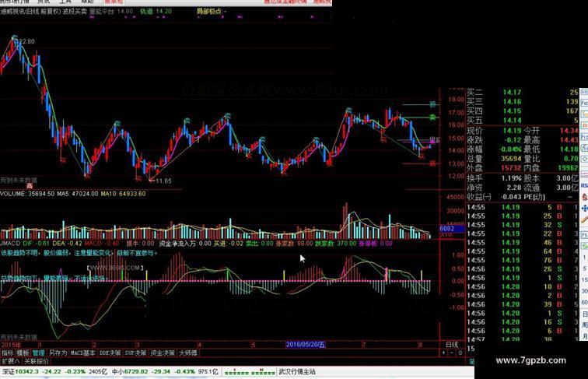Click the 买五 bid price 14.14

coord(512,121)
